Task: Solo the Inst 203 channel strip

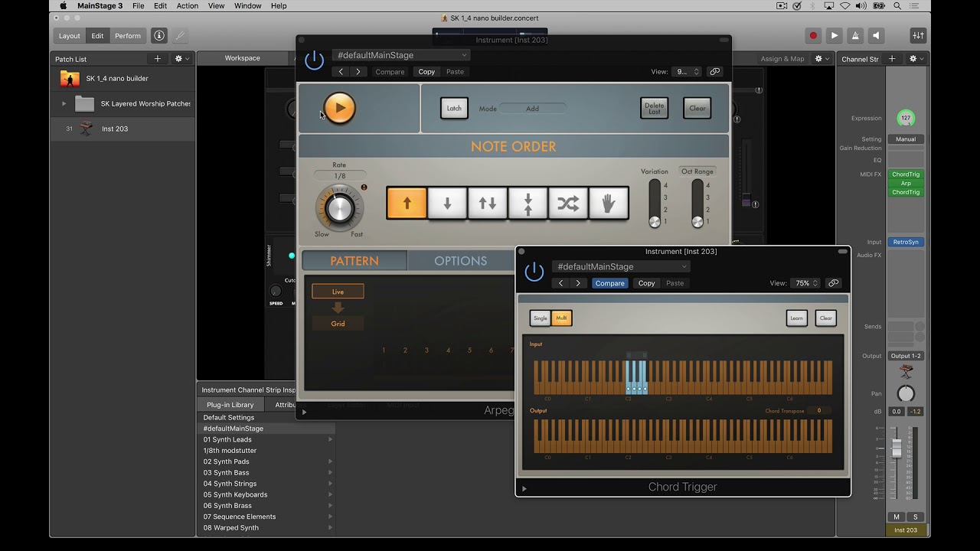Action: [915, 517]
